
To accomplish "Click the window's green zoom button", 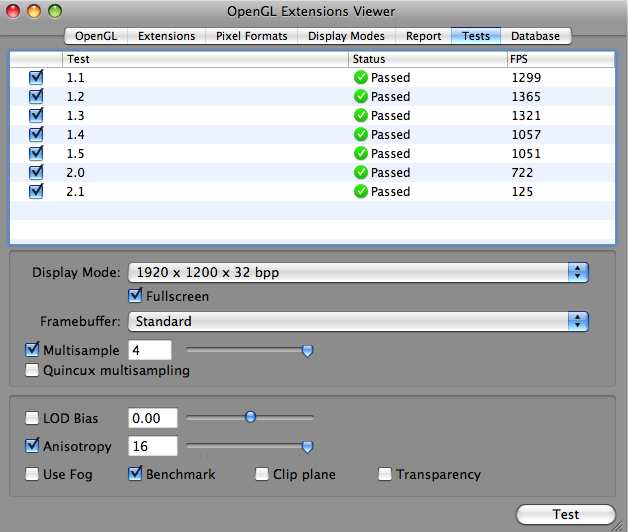I will (x=55, y=11).
